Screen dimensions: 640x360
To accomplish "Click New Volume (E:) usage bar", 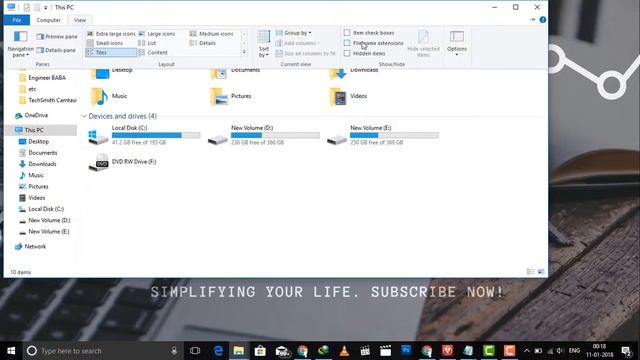I will 395,135.
